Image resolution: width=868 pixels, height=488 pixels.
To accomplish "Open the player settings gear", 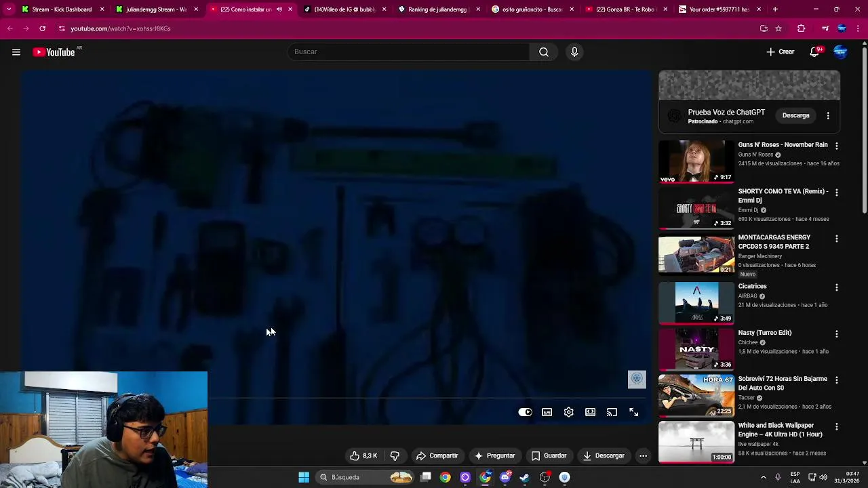I will pyautogui.click(x=569, y=412).
